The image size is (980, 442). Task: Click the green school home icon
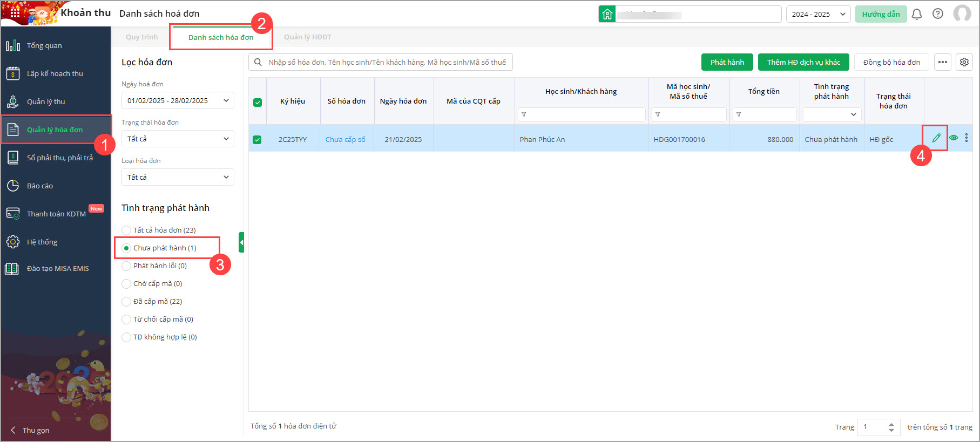pos(607,14)
